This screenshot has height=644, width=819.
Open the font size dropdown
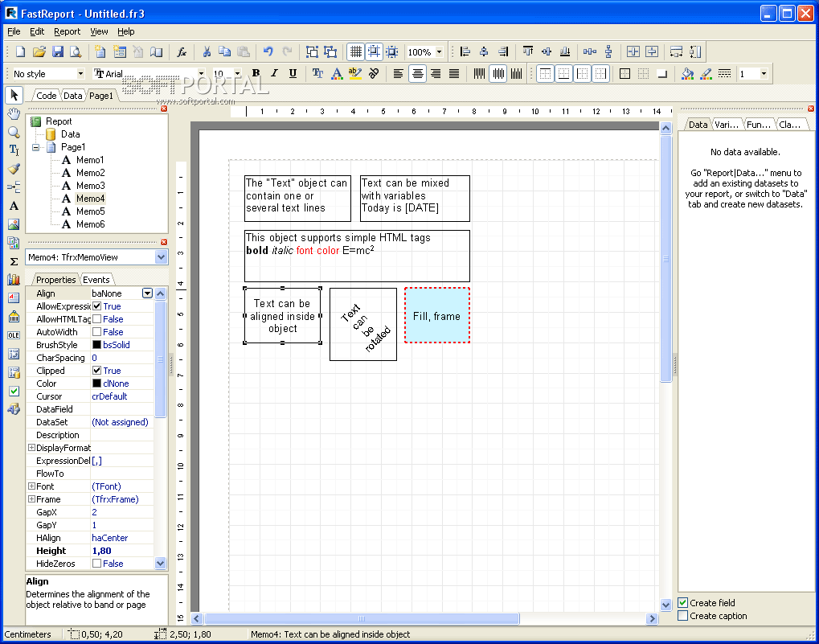click(238, 74)
